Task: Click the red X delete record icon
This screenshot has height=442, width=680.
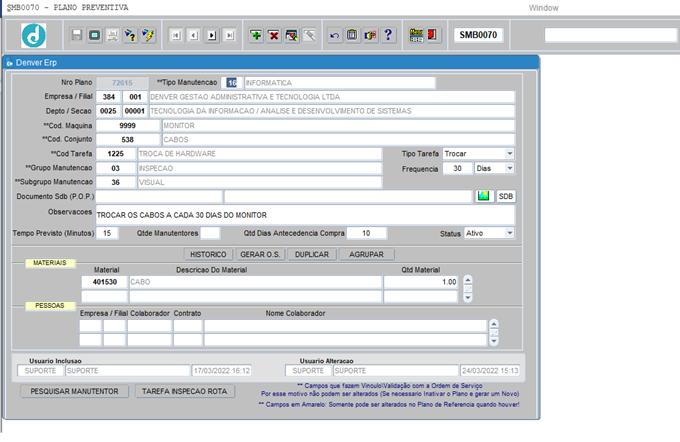Action: pyautogui.click(x=274, y=35)
